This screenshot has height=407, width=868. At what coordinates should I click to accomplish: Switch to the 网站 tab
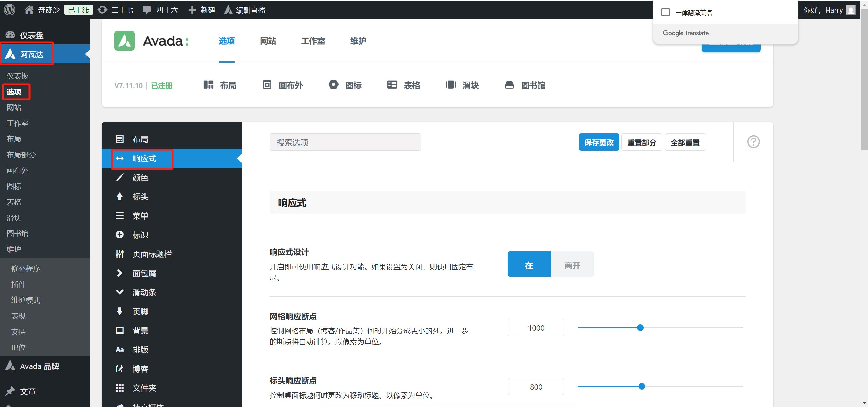click(x=268, y=41)
